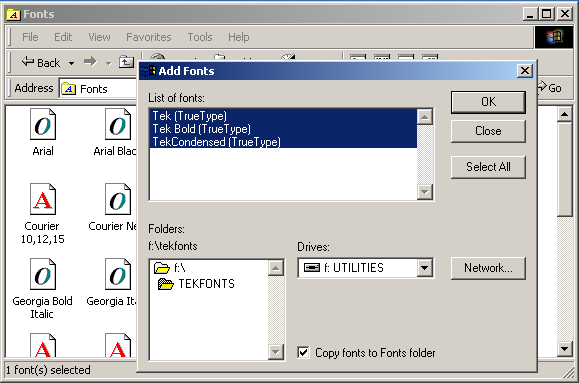Click the Add Fonts dialog title icon
The image size is (579, 383).
coord(148,71)
